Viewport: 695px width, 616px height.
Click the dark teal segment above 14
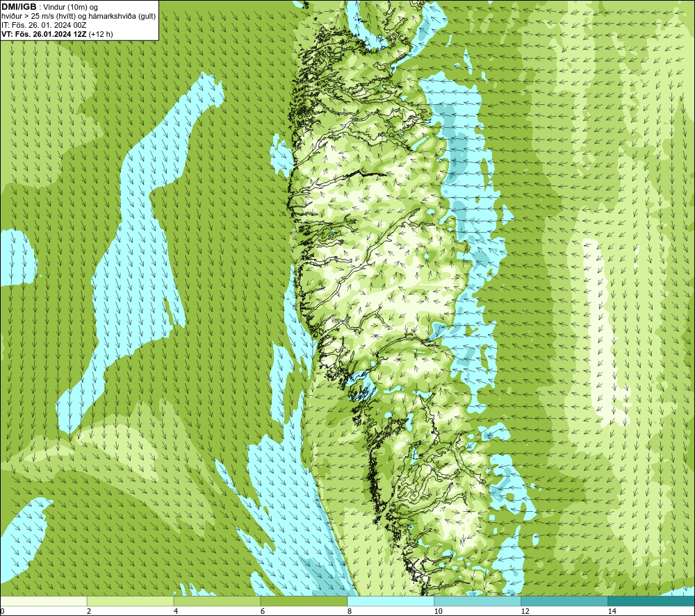tap(652, 601)
